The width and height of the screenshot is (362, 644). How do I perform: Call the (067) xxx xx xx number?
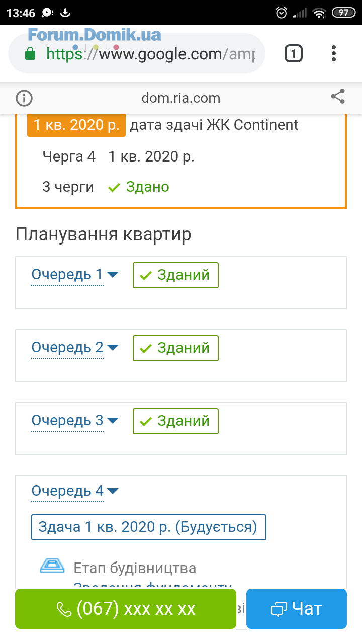(x=126, y=609)
